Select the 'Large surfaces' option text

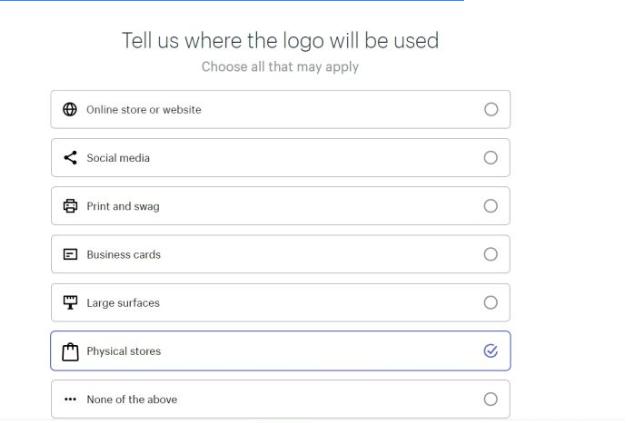pos(123,303)
